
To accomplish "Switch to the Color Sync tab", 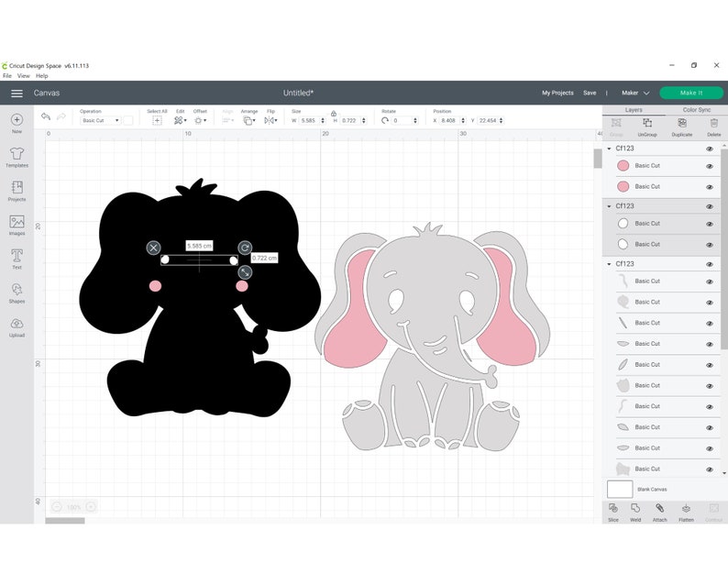I will pos(697,110).
